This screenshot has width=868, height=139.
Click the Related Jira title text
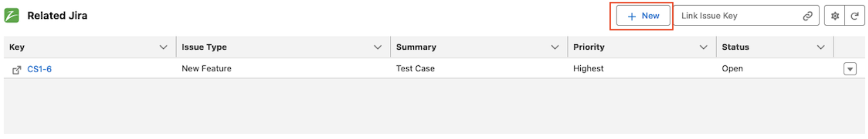coord(57,16)
